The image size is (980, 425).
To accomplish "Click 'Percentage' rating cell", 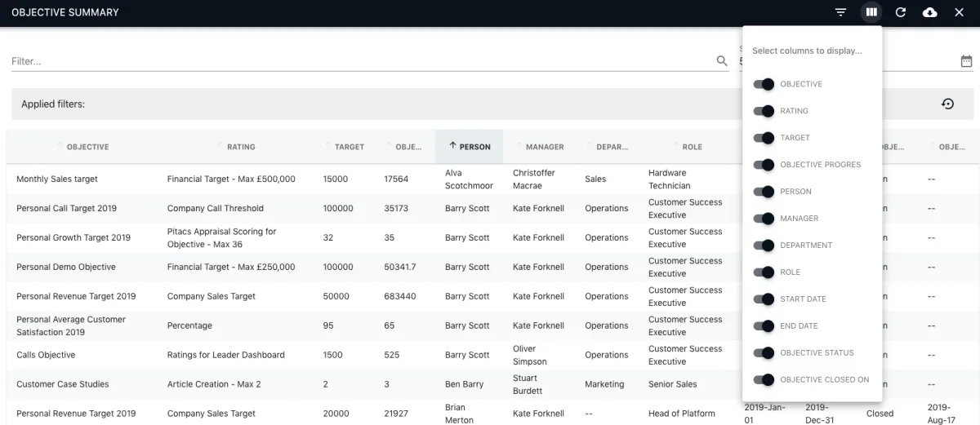I will tap(189, 325).
